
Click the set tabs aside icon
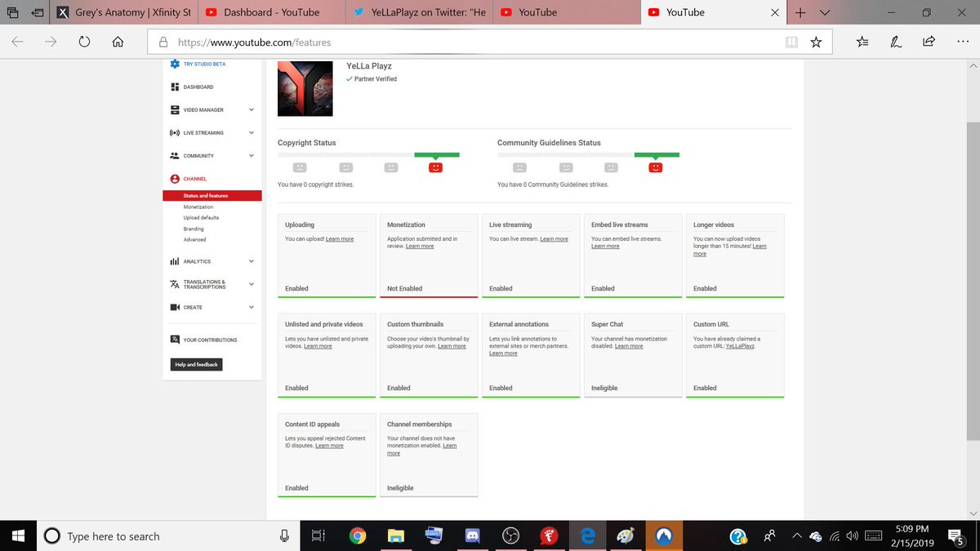[38, 12]
